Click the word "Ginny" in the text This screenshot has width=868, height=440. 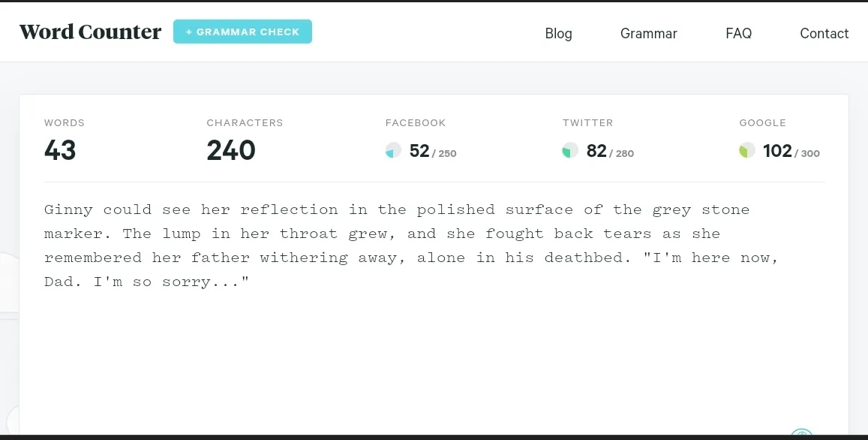[x=68, y=210]
